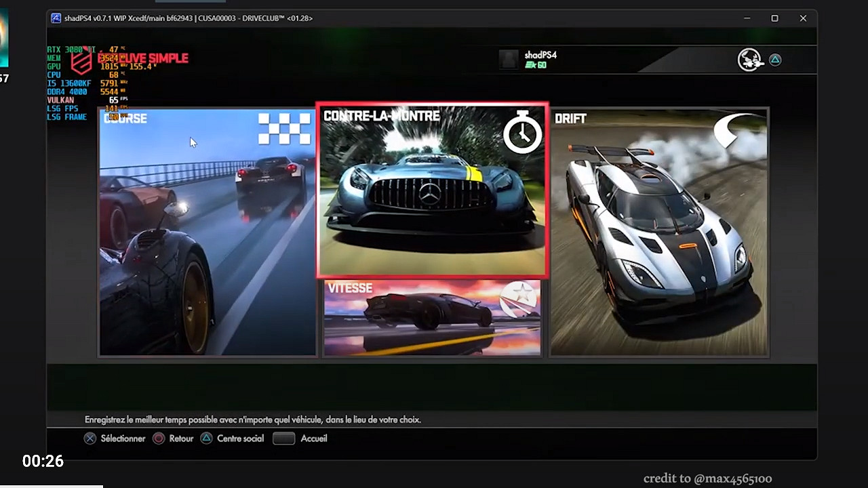Click the cross button icon beside Sélectionner

click(x=90, y=439)
